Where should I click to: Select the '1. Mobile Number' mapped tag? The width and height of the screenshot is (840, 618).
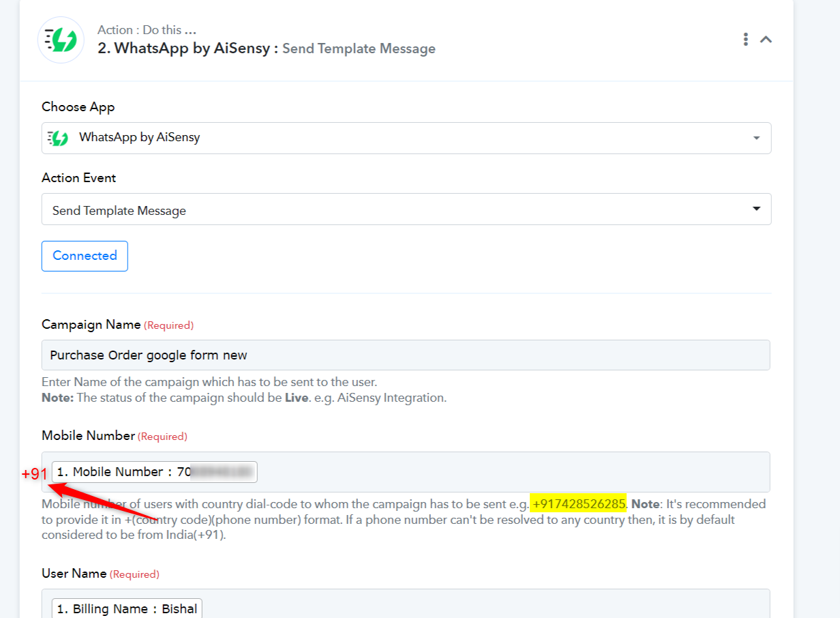click(x=155, y=472)
